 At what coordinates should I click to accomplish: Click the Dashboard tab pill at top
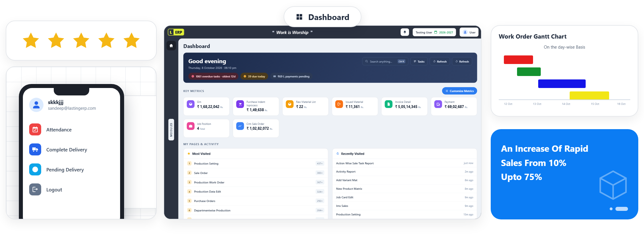point(322,17)
